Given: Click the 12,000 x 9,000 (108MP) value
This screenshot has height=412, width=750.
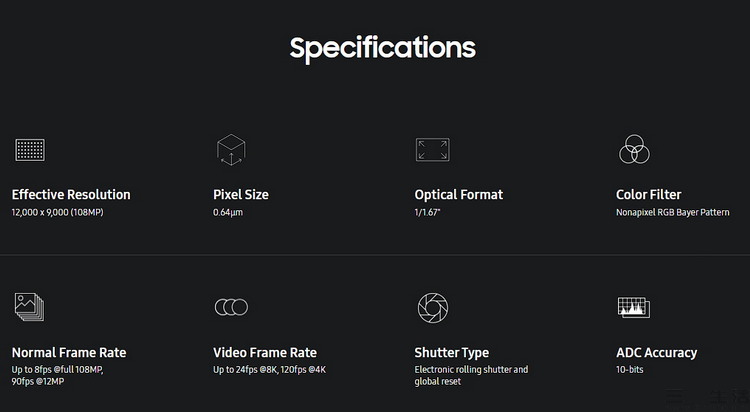Looking at the screenshot, I should [x=57, y=212].
